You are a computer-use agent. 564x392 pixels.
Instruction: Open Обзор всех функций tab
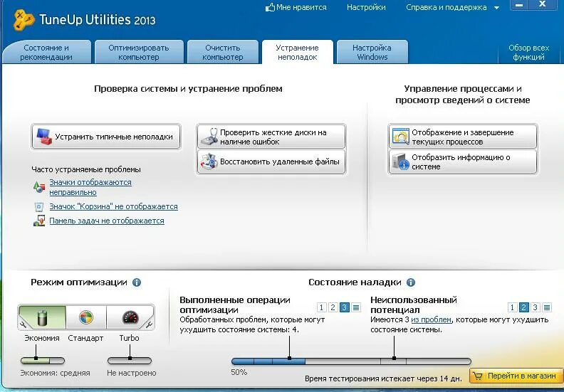point(528,53)
